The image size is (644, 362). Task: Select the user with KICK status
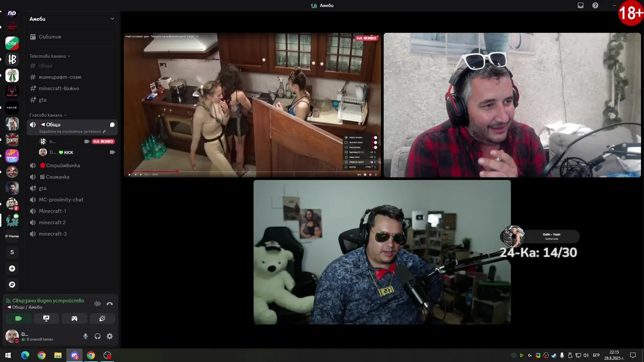[x=77, y=152]
